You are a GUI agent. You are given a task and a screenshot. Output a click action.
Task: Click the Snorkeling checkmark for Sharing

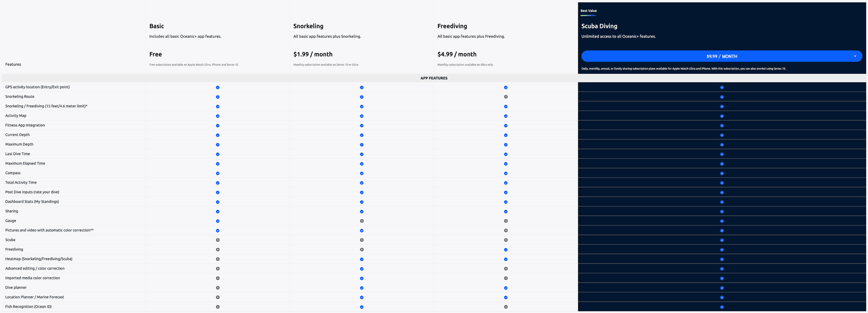click(362, 212)
